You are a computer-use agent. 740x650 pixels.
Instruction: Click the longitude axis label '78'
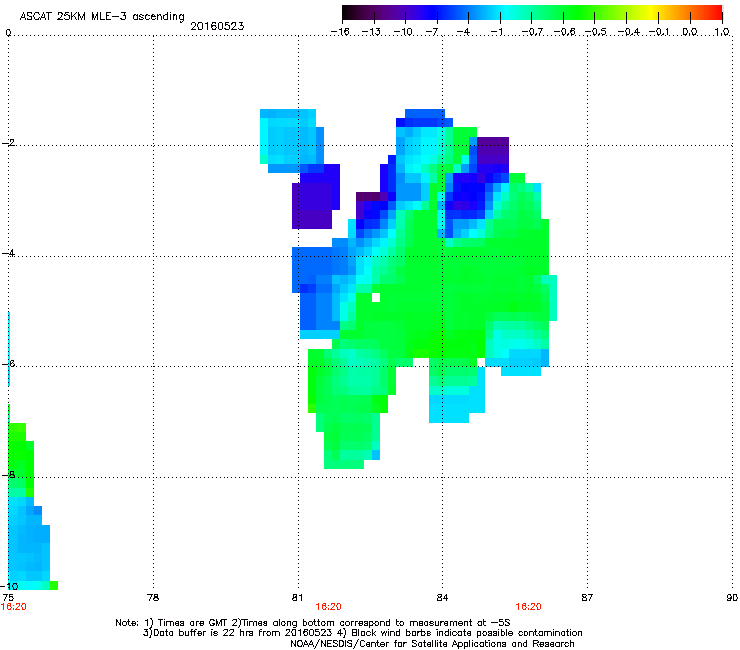tap(153, 598)
